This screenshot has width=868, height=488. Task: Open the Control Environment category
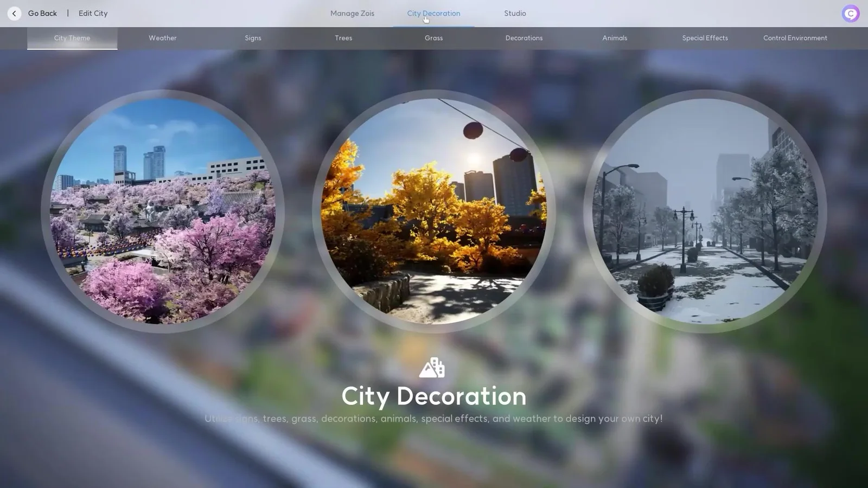point(795,38)
